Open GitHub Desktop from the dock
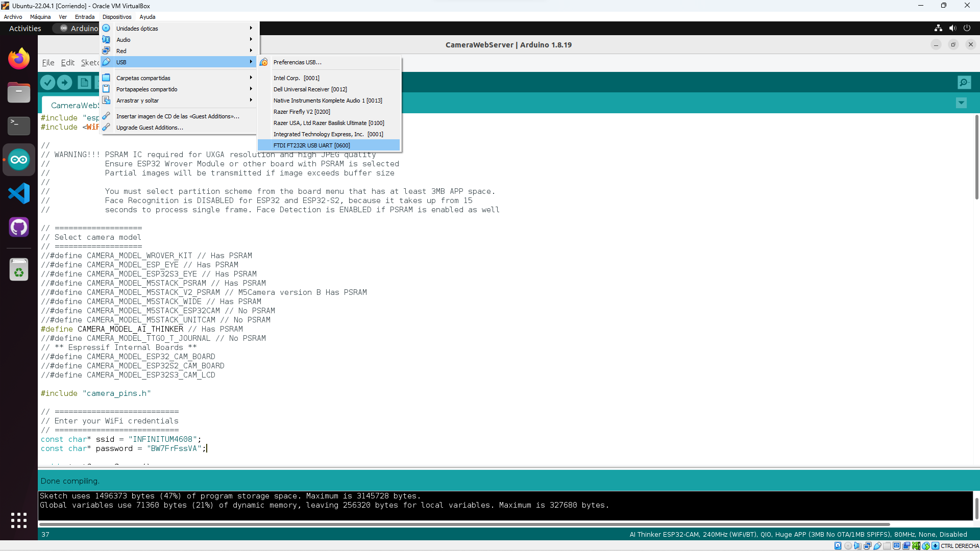 tap(19, 227)
